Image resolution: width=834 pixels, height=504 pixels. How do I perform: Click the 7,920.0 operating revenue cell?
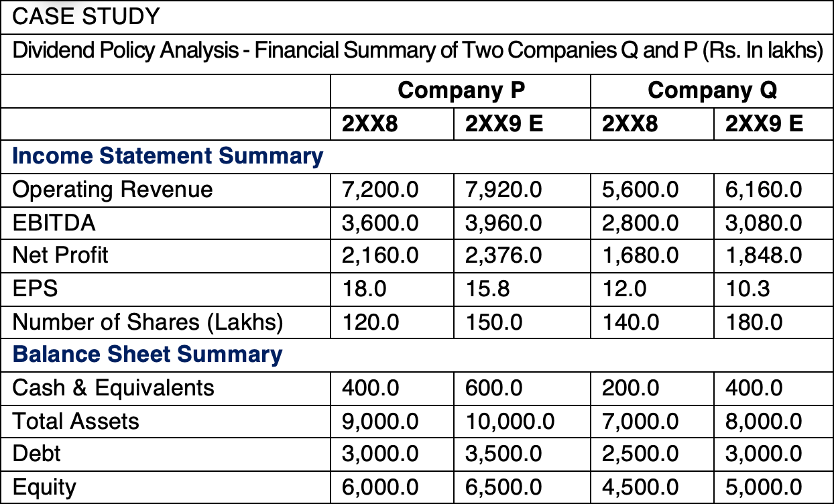pyautogui.click(x=522, y=190)
